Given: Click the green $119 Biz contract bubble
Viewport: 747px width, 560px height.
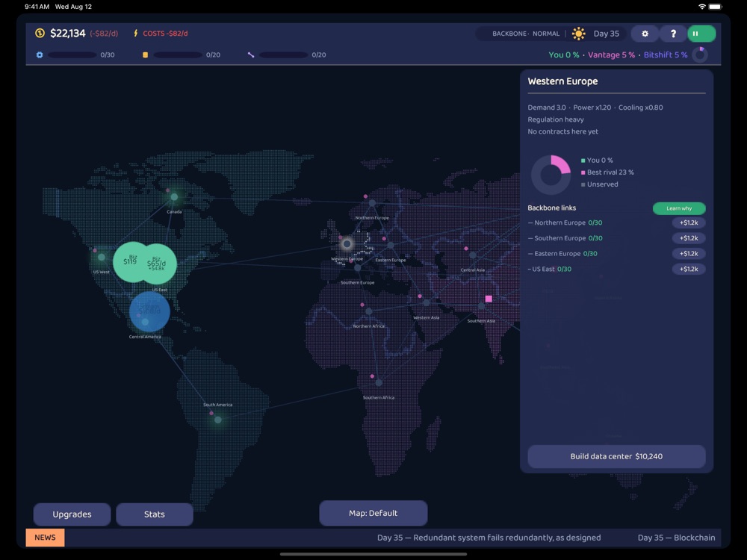Looking at the screenshot, I should click(129, 262).
